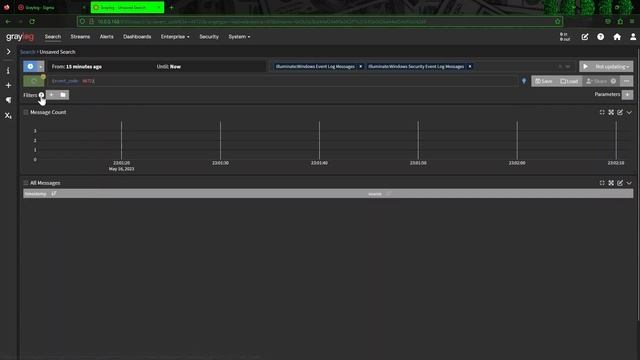Open the more actions ellipsis menu

pyautogui.click(x=627, y=81)
